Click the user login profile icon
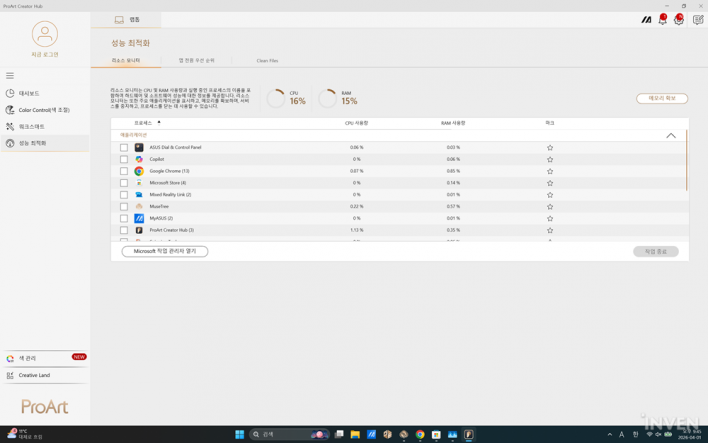The width and height of the screenshot is (708, 443). pyautogui.click(x=44, y=35)
